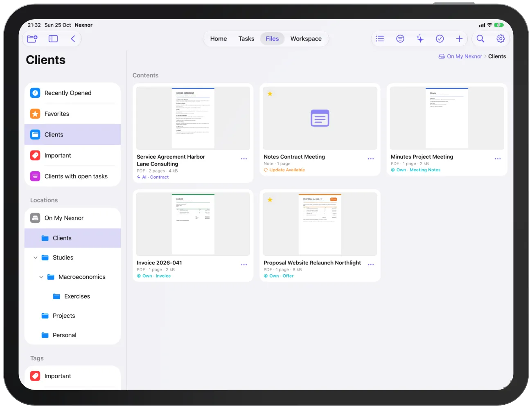This screenshot has width=532, height=408.
Task: Select the Projects folder in tree
Action: (x=72, y=316)
